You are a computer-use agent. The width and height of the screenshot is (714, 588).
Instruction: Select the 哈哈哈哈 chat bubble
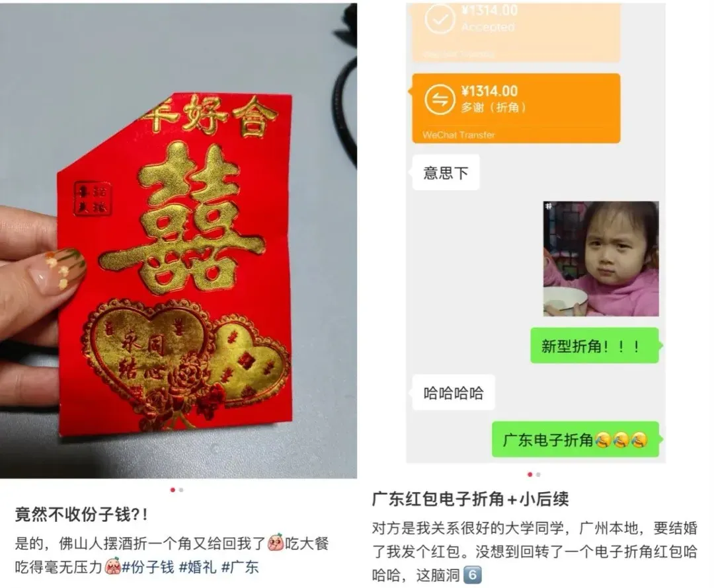[453, 392]
